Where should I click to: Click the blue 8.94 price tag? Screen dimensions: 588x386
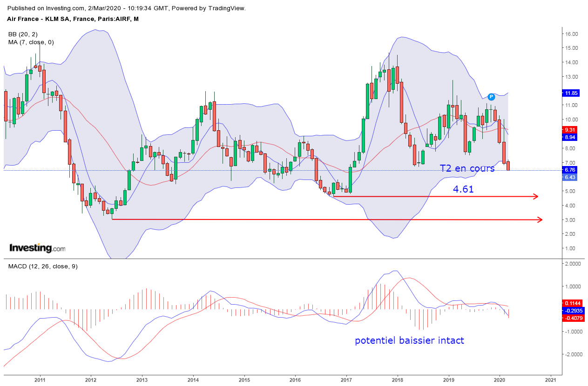pyautogui.click(x=570, y=138)
